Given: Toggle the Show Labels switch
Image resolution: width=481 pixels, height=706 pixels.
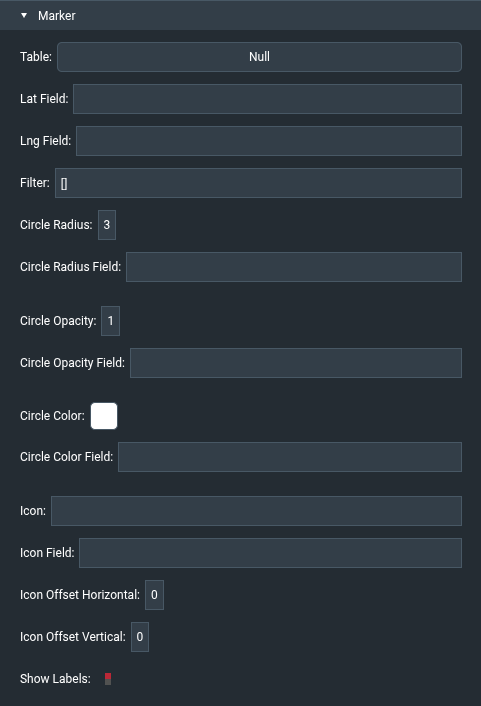Looking at the screenshot, I should click(108, 679).
